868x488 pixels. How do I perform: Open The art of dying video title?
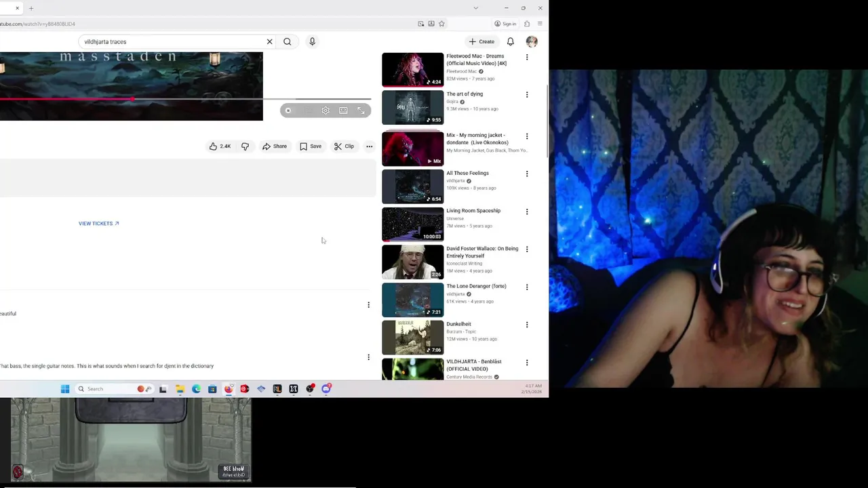coord(465,94)
